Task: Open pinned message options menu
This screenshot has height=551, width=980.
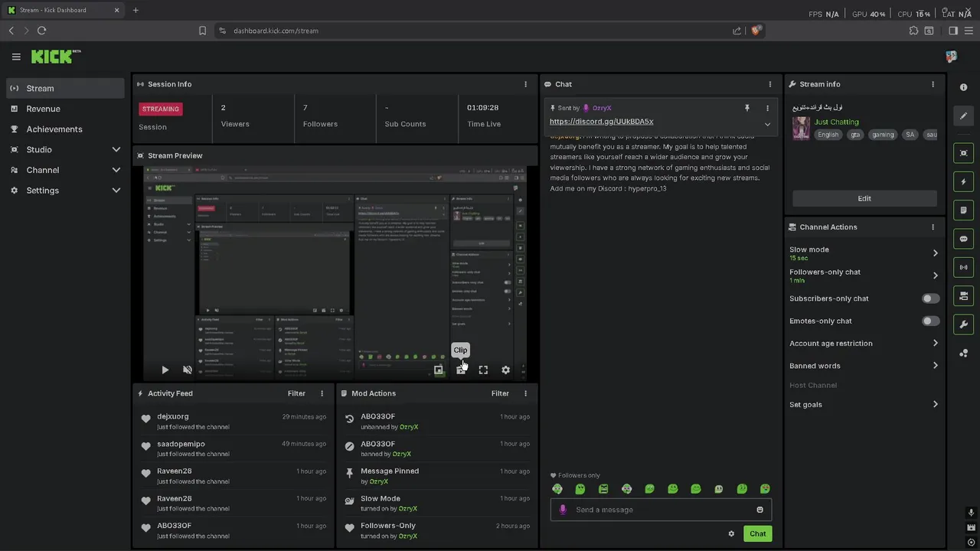Action: pos(767,108)
